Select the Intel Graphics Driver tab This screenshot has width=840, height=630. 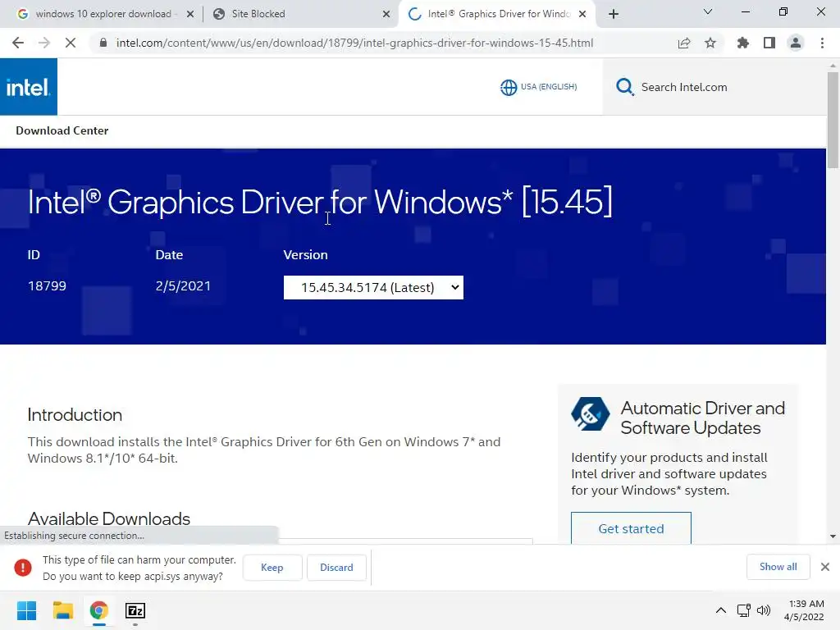[498, 14]
